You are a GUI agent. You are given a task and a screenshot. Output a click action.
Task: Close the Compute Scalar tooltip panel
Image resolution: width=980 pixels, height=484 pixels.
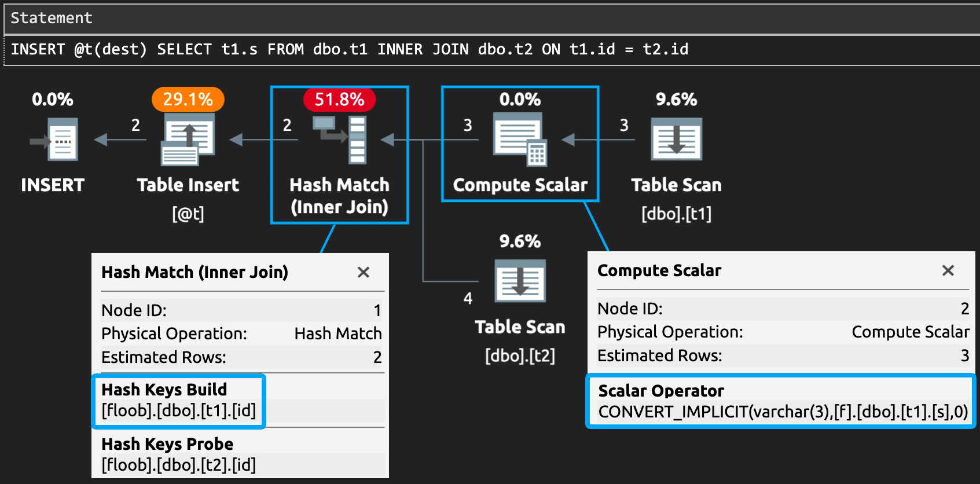[948, 270]
